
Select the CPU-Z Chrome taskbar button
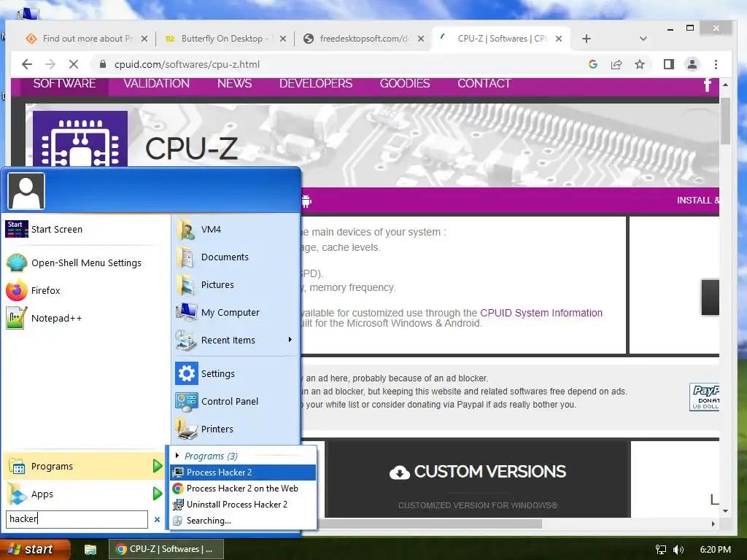(x=166, y=549)
